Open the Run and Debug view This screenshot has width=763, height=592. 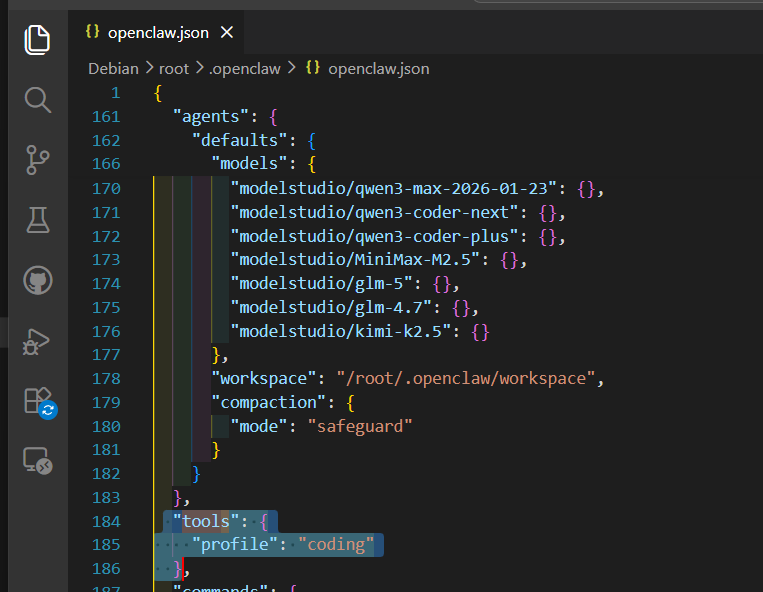tap(37, 341)
